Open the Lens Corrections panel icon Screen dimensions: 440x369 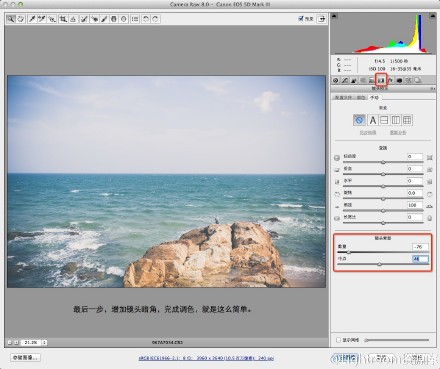coord(381,80)
